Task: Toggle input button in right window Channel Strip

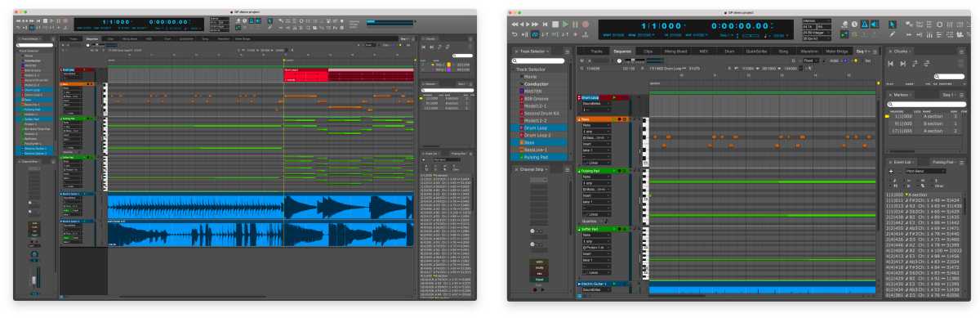Action: (539, 280)
